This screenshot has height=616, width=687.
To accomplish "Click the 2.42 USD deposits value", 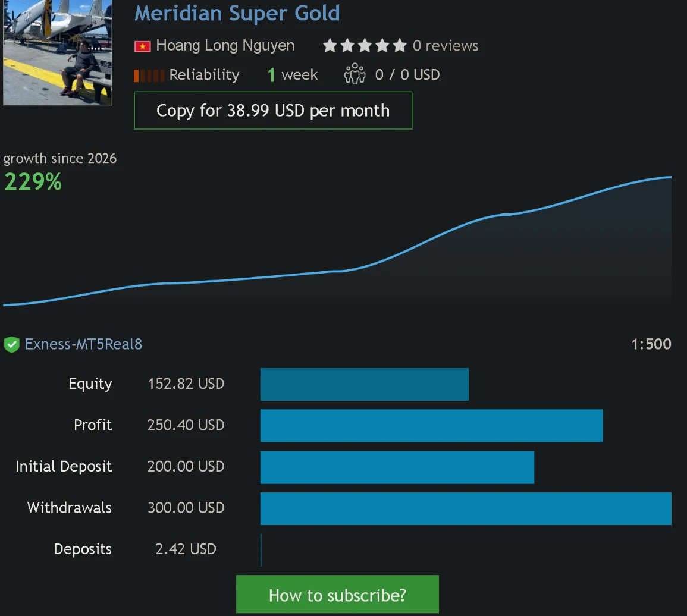I will (x=186, y=549).
